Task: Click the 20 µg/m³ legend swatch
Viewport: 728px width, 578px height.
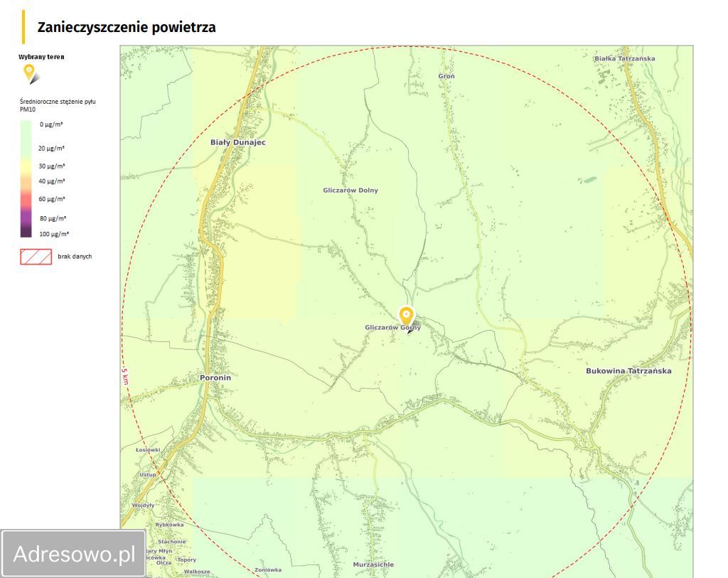Action: click(x=27, y=146)
